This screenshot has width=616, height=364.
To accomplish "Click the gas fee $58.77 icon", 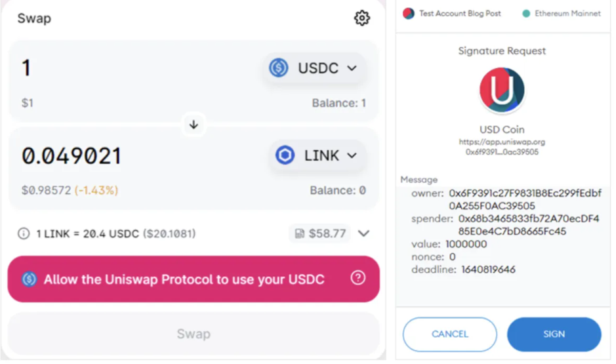I will point(299,233).
